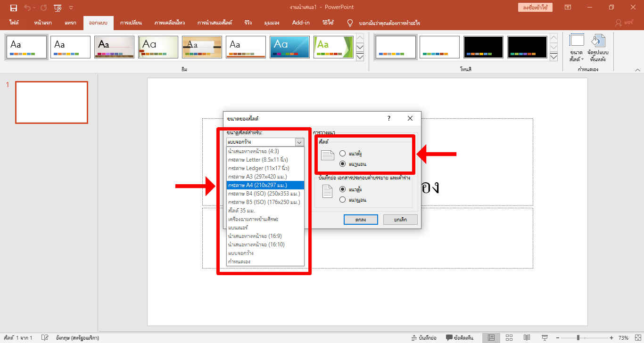This screenshot has height=343, width=644.
Task: Expand the variants gallery More arrow
Action: (x=553, y=57)
